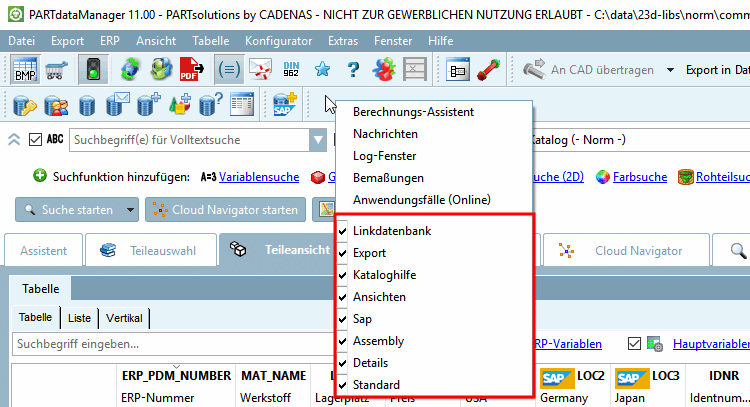Screen dimensions: 750x407
Task: Open the Datei menu
Action: coord(22,41)
